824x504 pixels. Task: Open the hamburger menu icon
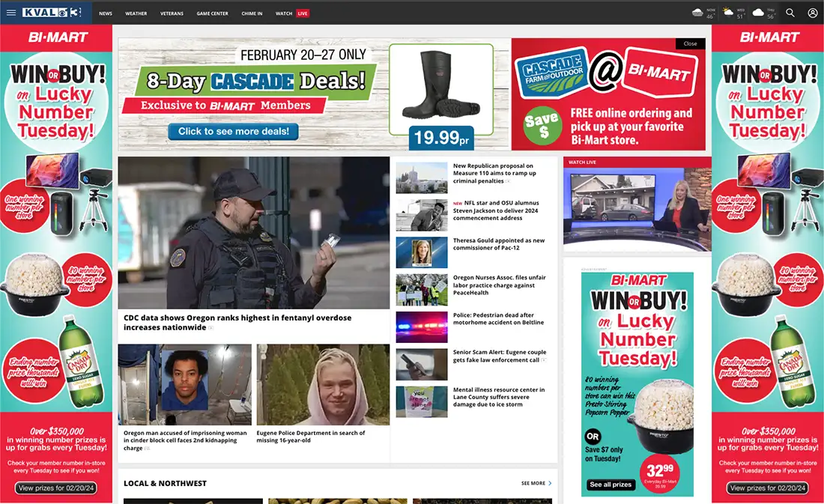pyautogui.click(x=11, y=13)
